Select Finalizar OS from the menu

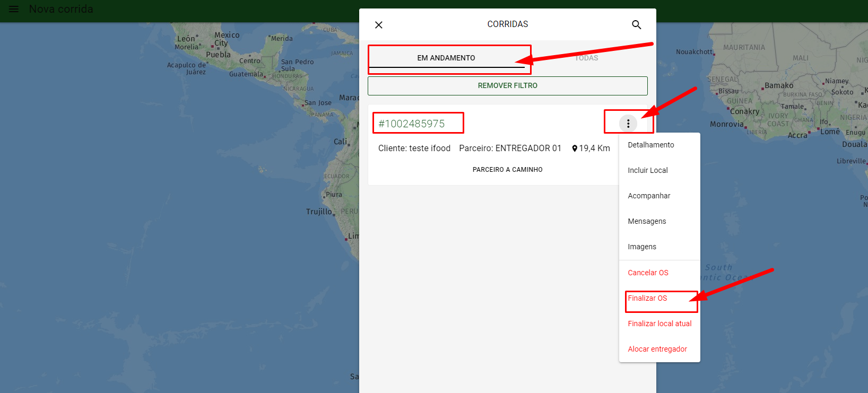pyautogui.click(x=659, y=298)
